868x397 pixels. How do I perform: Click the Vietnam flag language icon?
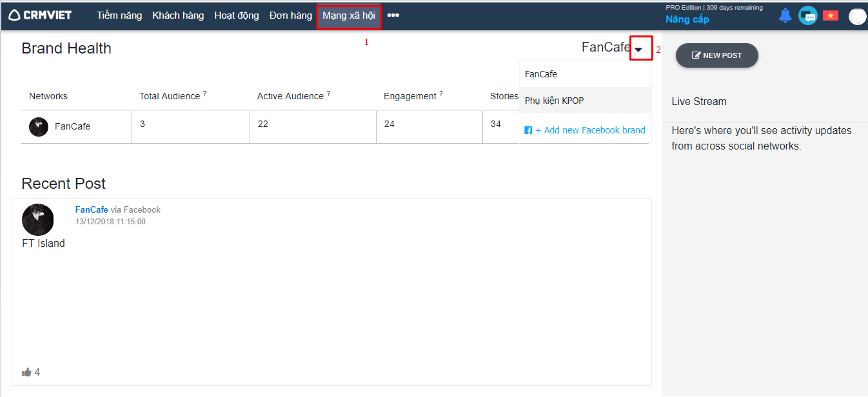point(830,15)
